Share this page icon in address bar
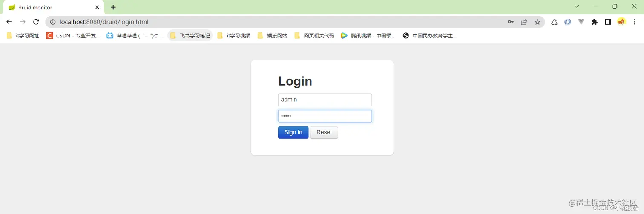Screen dimensions: 644x214 coord(524,22)
